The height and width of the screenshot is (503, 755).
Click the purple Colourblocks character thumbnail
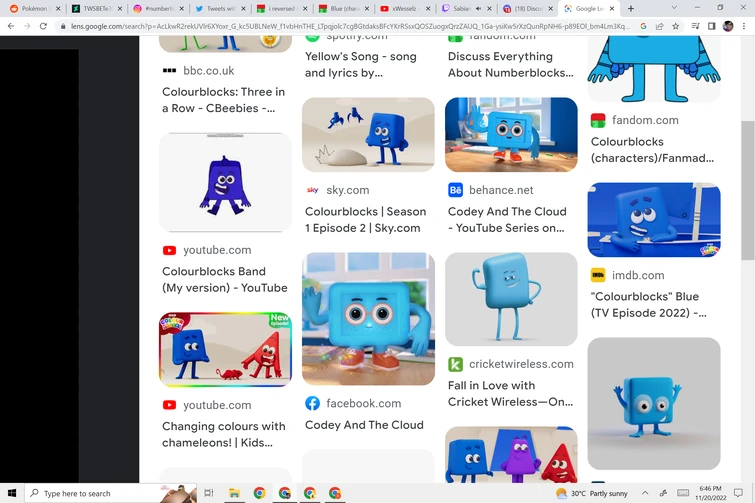point(225,182)
